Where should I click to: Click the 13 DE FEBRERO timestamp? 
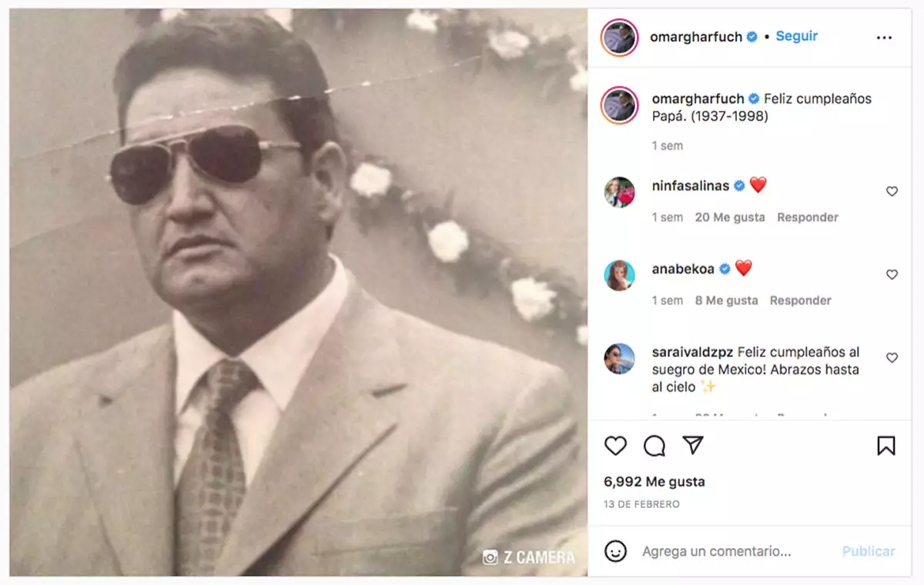point(642,504)
